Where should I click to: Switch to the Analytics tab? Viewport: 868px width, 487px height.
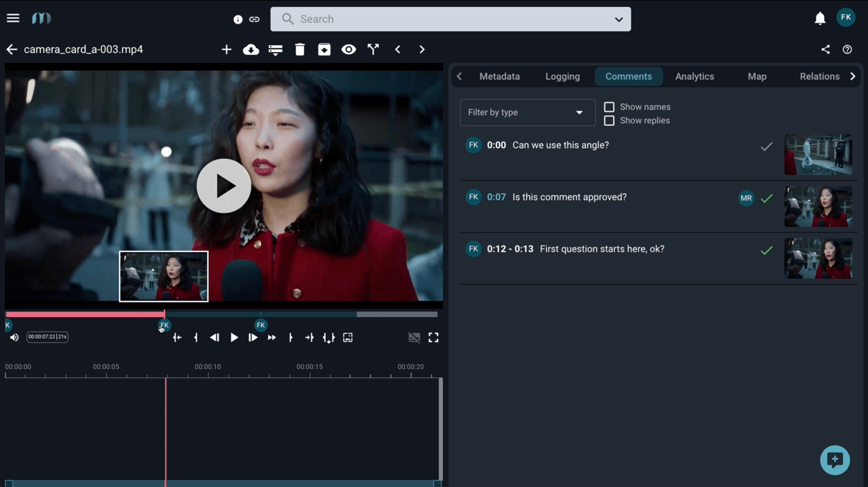694,76
